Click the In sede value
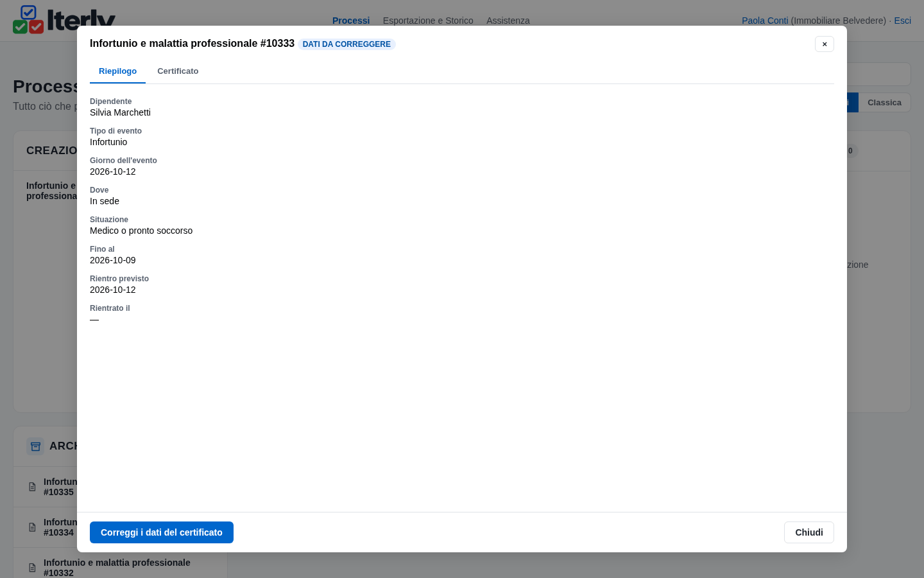924x578 pixels. click(x=105, y=201)
